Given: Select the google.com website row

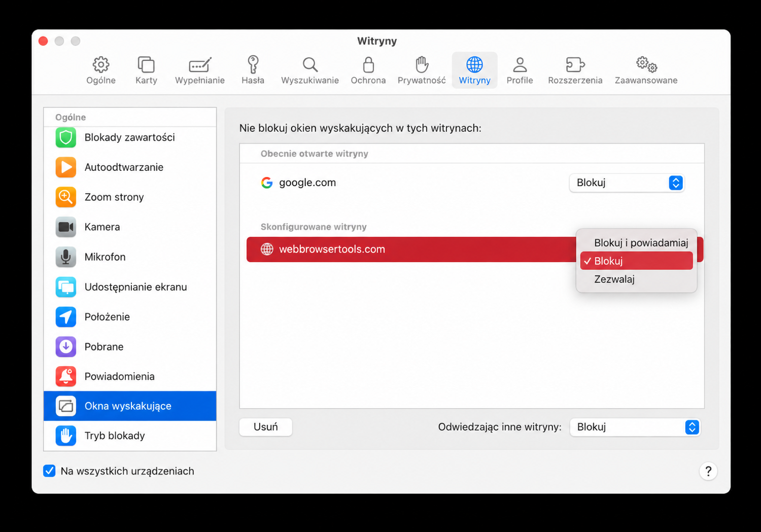Looking at the screenshot, I should pyautogui.click(x=472, y=183).
